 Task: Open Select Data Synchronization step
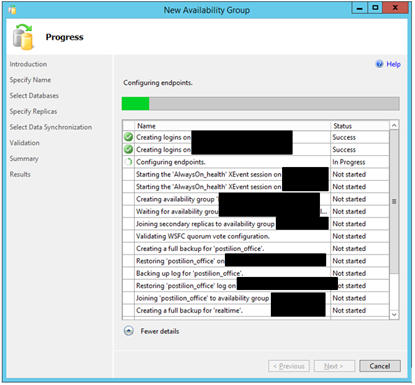tap(51, 127)
